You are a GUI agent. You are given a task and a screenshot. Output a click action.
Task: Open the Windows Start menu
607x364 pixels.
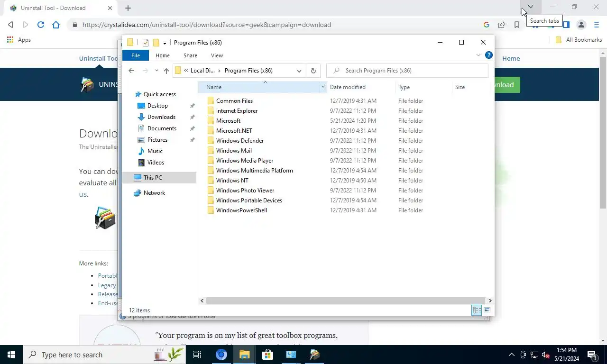(11, 355)
